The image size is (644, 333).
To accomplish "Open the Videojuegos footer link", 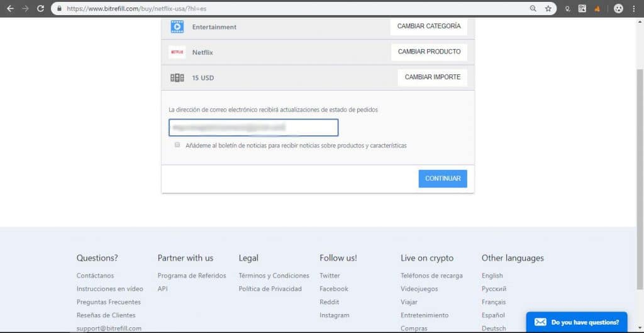I will coord(419,288).
